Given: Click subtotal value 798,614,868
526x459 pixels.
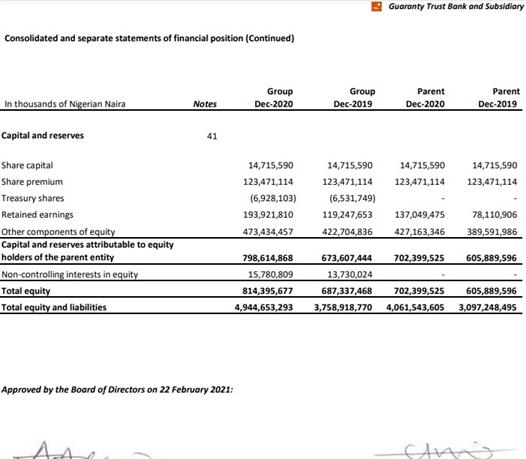Looking at the screenshot, I should [x=268, y=258].
